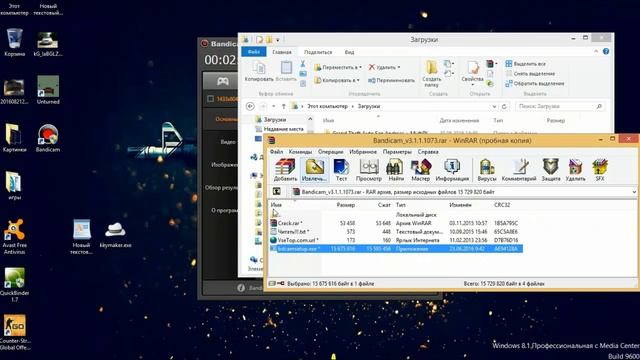
Task: Expand the WinRAR archive path dropdown
Action: tap(633, 192)
